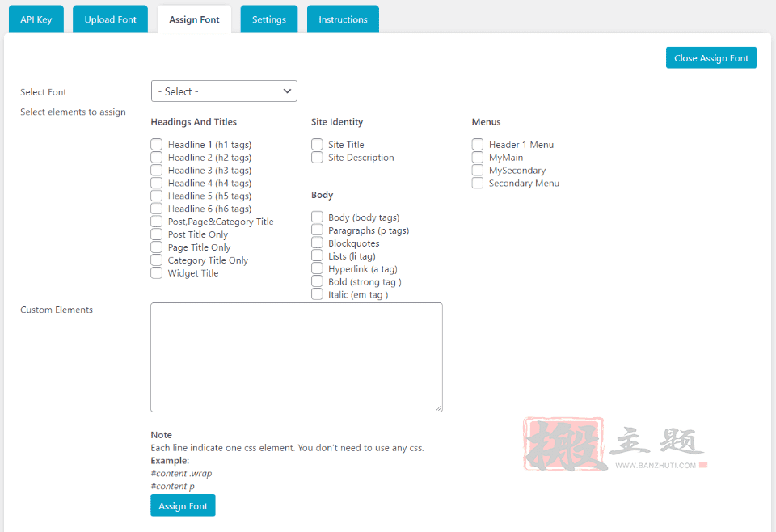776x532 pixels.
Task: Select the MySecondary menu checkbox
Action: tap(478, 171)
